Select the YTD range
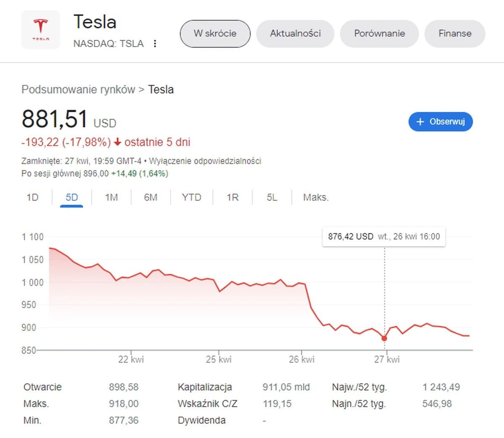The width and height of the screenshot is (504, 438). tap(192, 197)
